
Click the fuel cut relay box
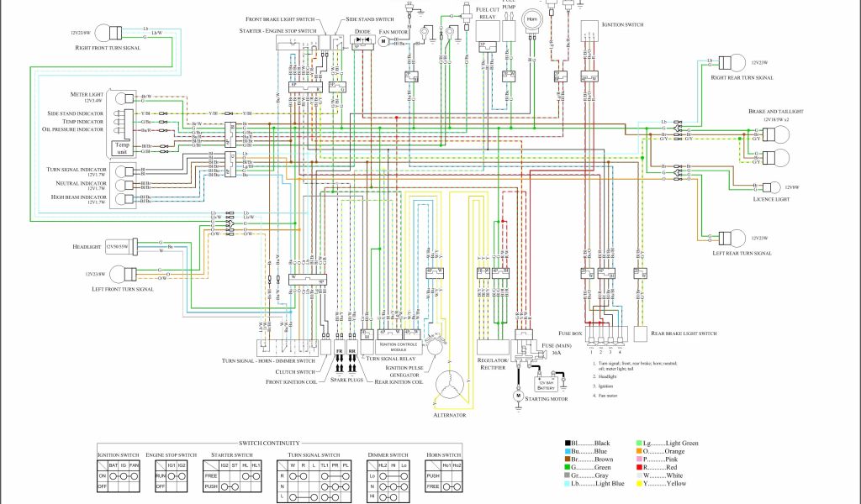tap(487, 30)
